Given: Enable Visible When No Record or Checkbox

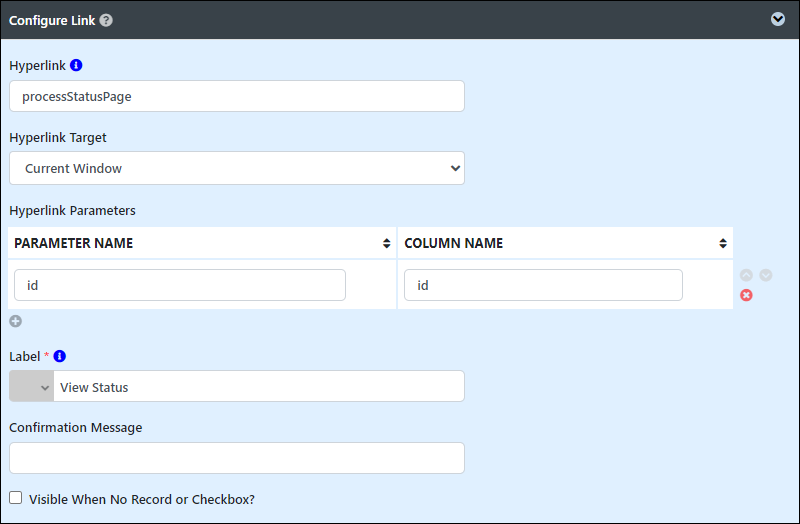Looking at the screenshot, I should pyautogui.click(x=16, y=498).
